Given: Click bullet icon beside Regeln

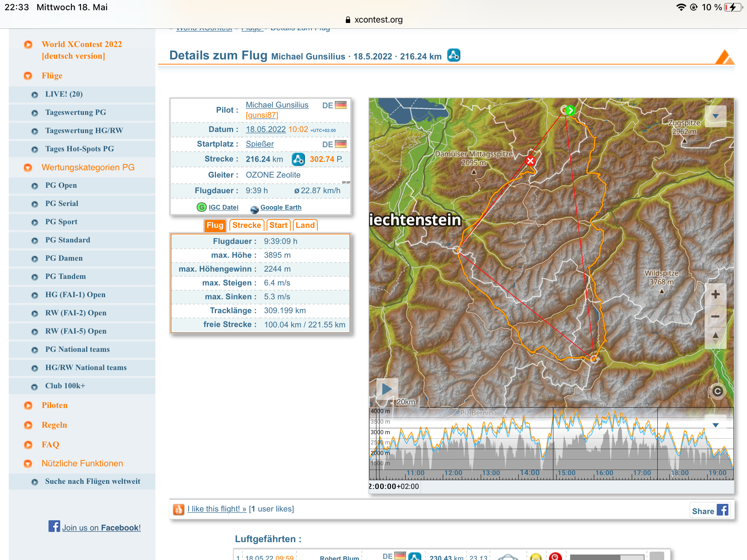Looking at the screenshot, I should 28,425.
